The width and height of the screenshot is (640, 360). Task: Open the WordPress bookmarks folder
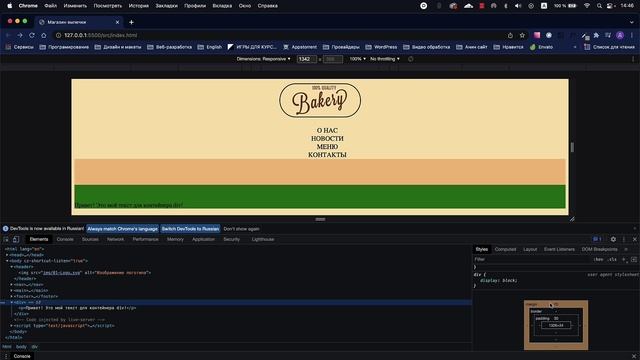coord(381,47)
